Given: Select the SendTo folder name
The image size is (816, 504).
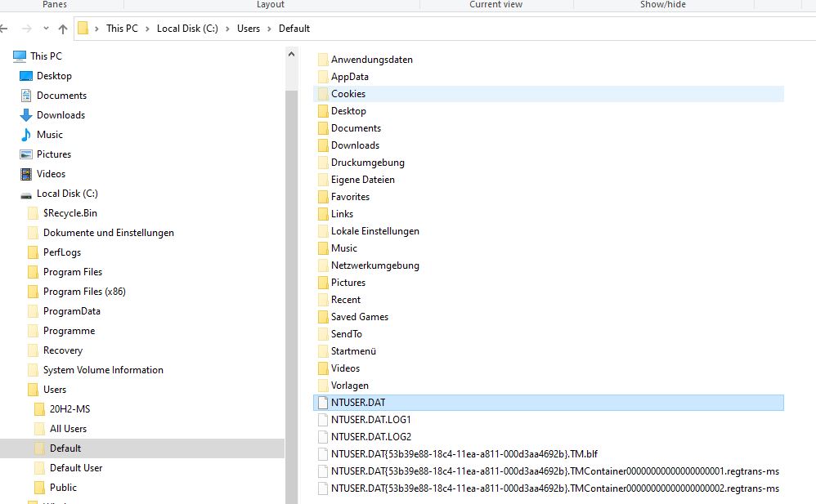Looking at the screenshot, I should 346,334.
